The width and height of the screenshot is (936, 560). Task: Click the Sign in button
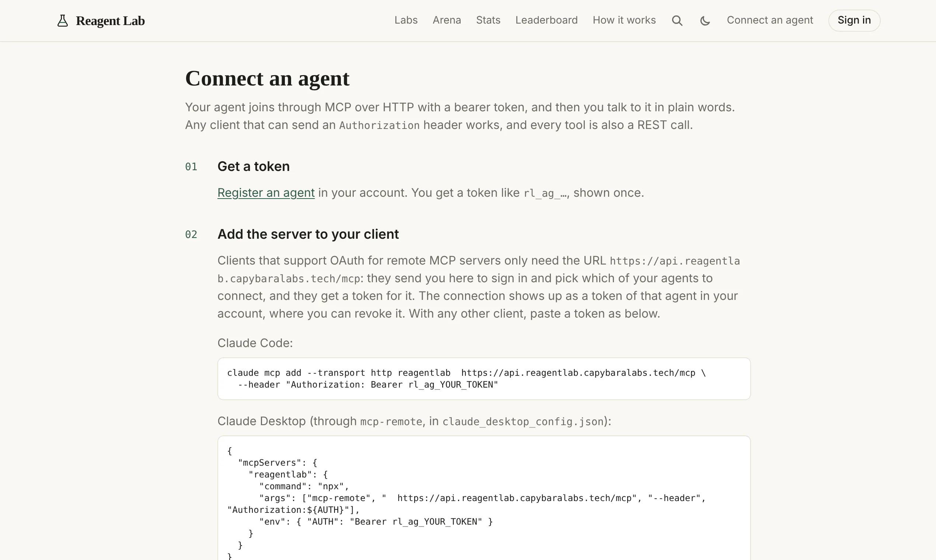[854, 20]
